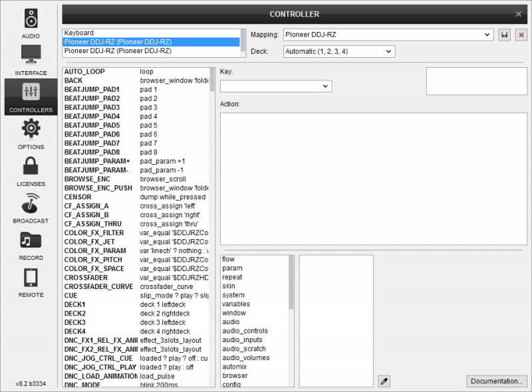This screenshot has height=392, width=532.
Task: Select the DNC_FX1_REL_FX_ANII key row
Action: pos(136,340)
